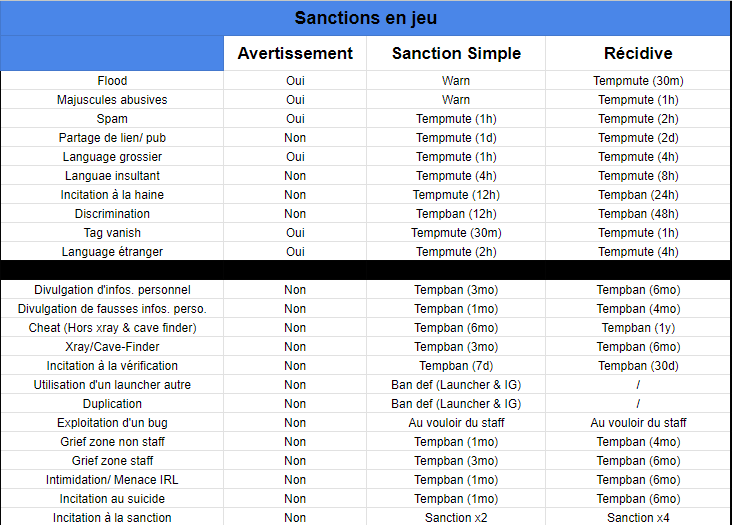This screenshot has width=732, height=525.
Task: Select the 'Avertissement' column header
Action: pos(295,53)
